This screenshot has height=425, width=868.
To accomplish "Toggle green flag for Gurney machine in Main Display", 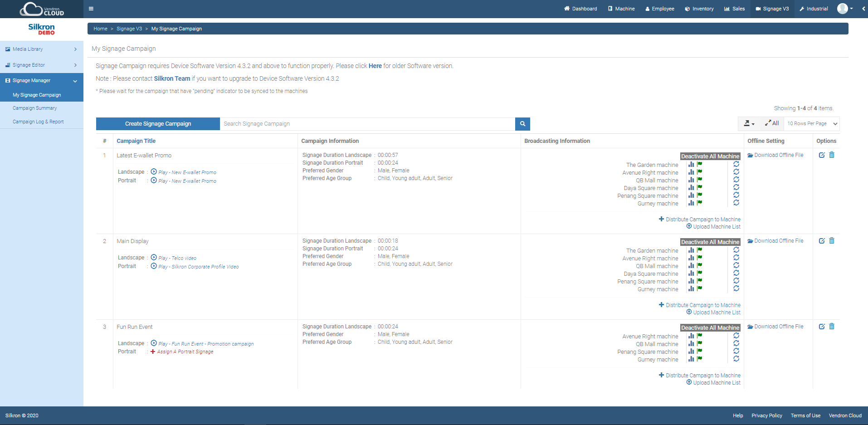I will point(700,289).
